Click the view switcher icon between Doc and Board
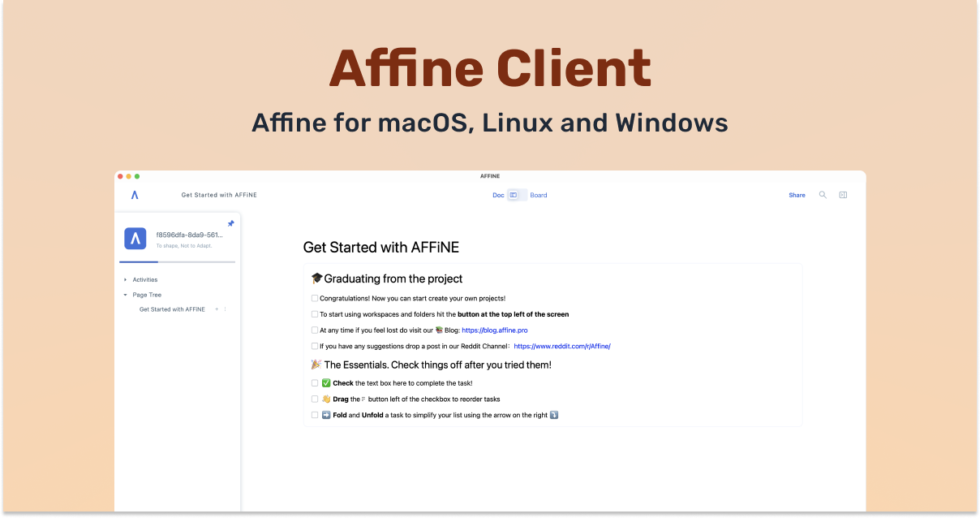The image size is (980, 518). [x=514, y=195]
